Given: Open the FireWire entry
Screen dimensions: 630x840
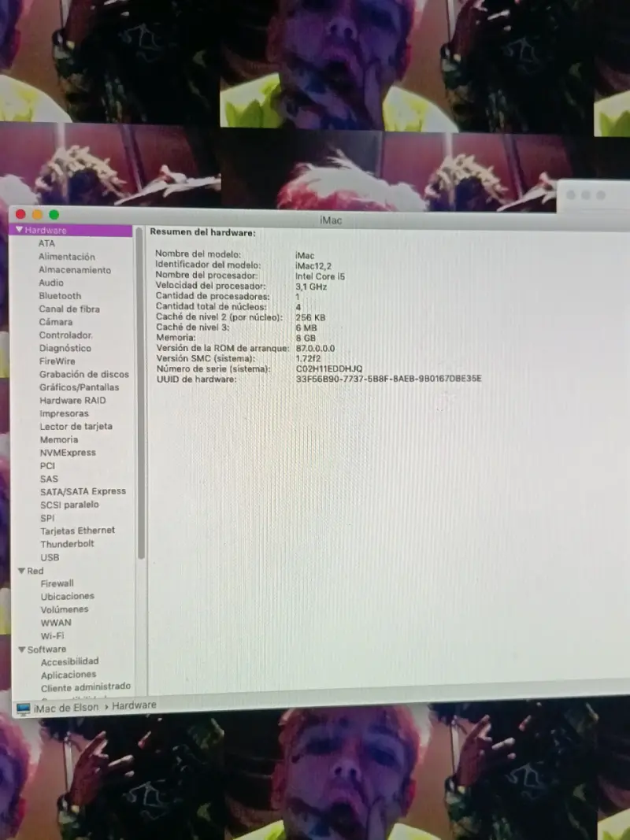Looking at the screenshot, I should 57,361.
